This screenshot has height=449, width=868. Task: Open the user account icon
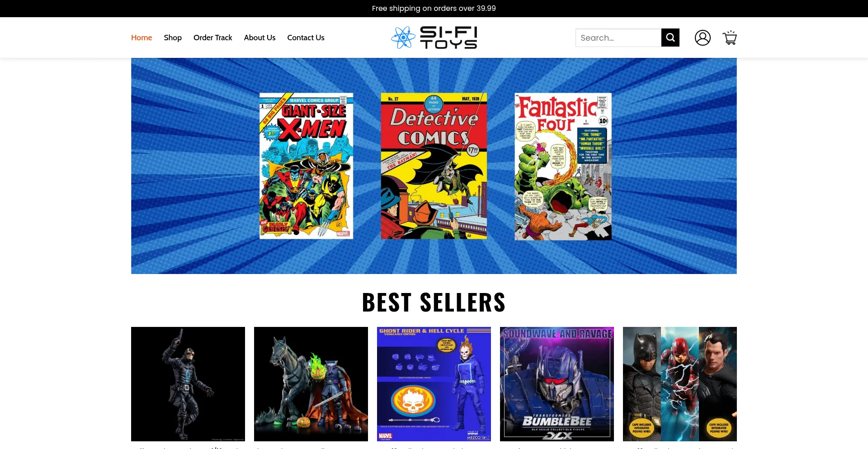pyautogui.click(x=703, y=38)
